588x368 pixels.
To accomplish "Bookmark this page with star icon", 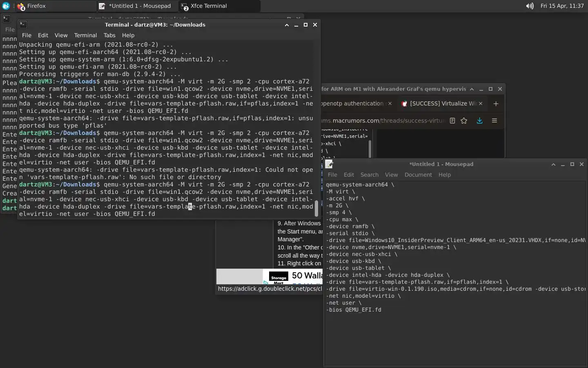I will pyautogui.click(x=464, y=121).
